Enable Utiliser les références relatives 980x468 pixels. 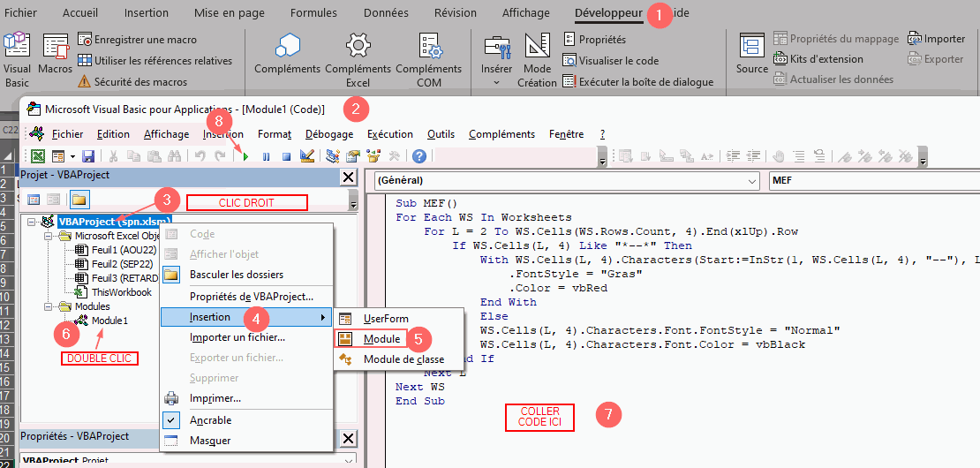pyautogui.click(x=155, y=61)
